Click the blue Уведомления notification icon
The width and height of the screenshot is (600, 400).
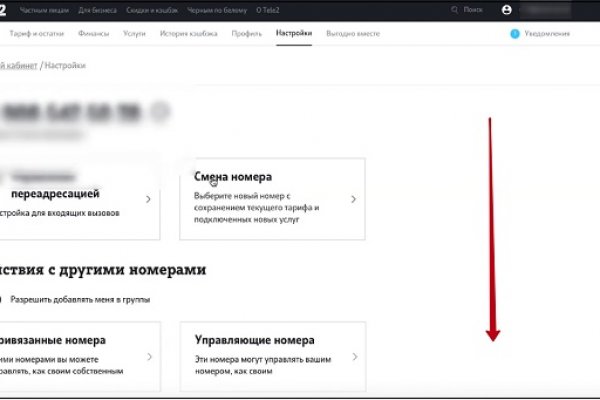(515, 33)
